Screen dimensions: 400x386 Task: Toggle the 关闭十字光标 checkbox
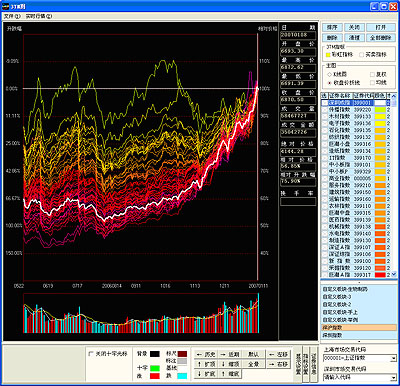point(91,353)
